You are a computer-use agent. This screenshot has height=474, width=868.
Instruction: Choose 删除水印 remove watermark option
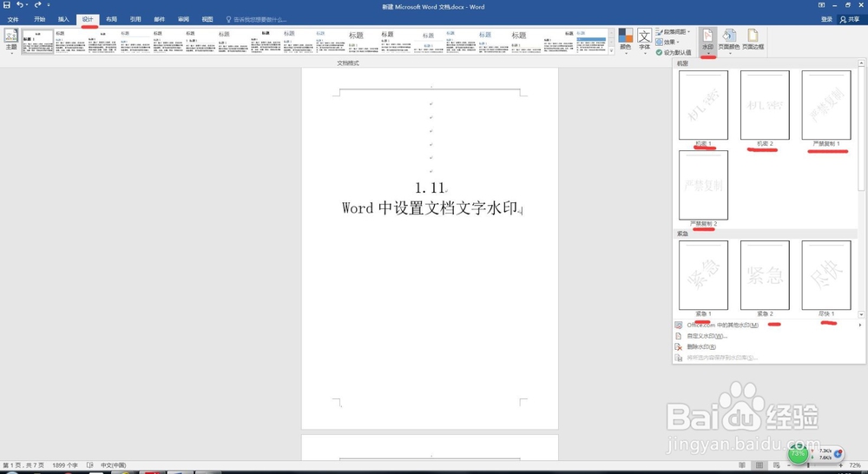click(769, 346)
